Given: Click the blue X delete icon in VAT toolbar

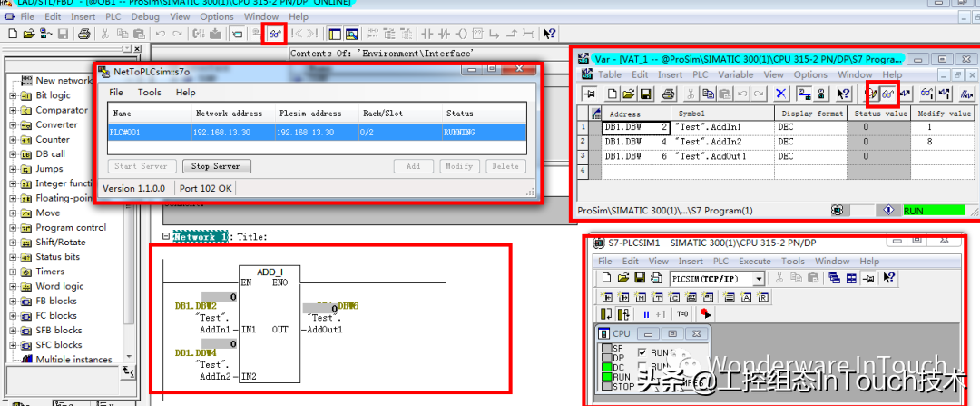Looking at the screenshot, I should tap(781, 94).
